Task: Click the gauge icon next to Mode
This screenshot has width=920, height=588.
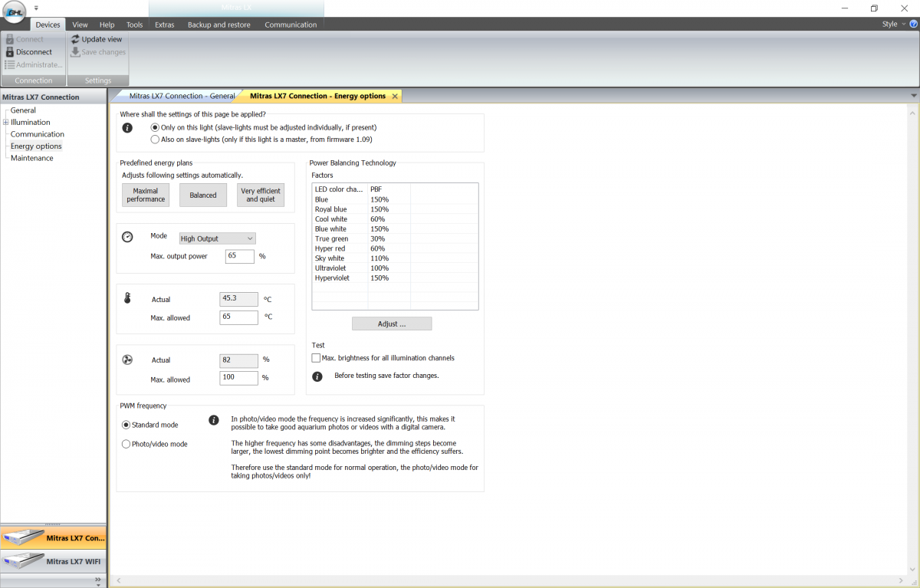Action: tap(128, 237)
